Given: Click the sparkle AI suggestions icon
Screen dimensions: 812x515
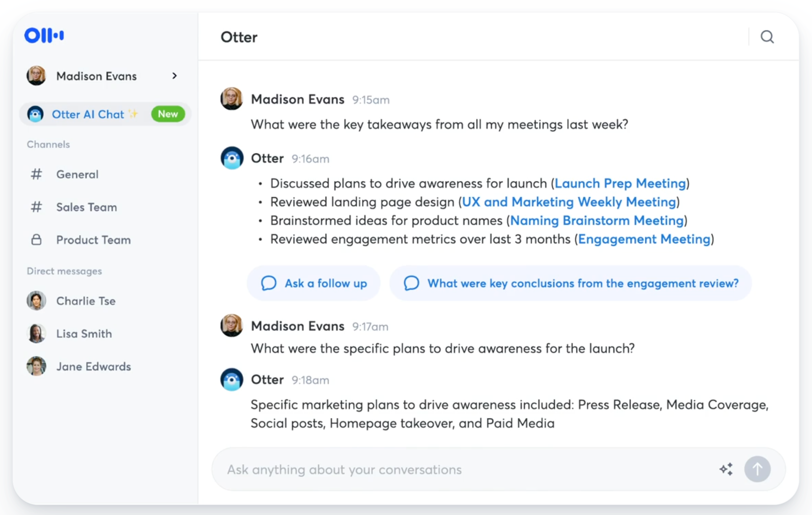Looking at the screenshot, I should (x=726, y=469).
